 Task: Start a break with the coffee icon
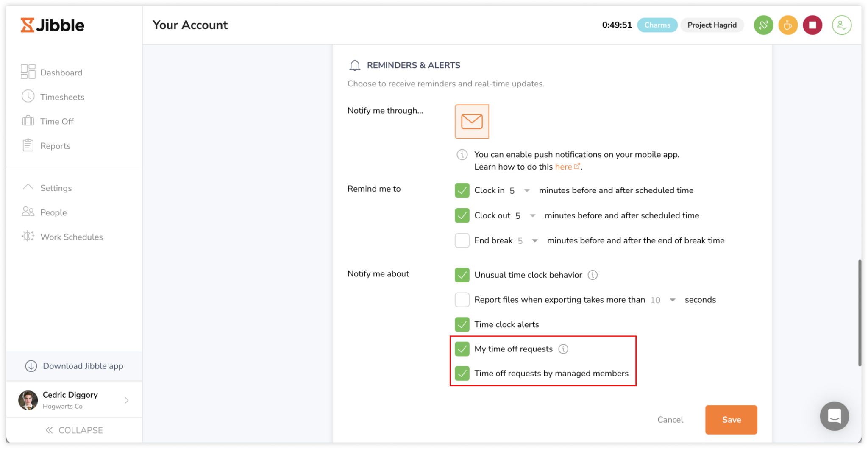(x=788, y=25)
